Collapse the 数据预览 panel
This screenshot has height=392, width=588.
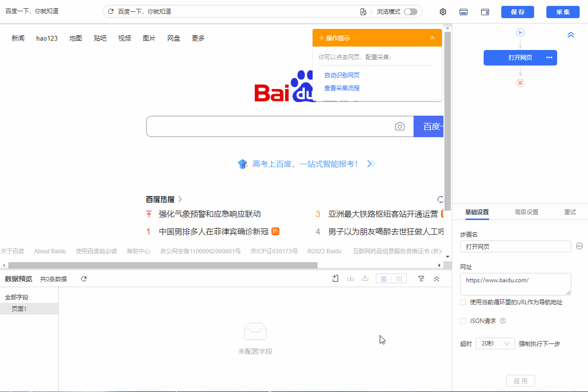click(437, 279)
